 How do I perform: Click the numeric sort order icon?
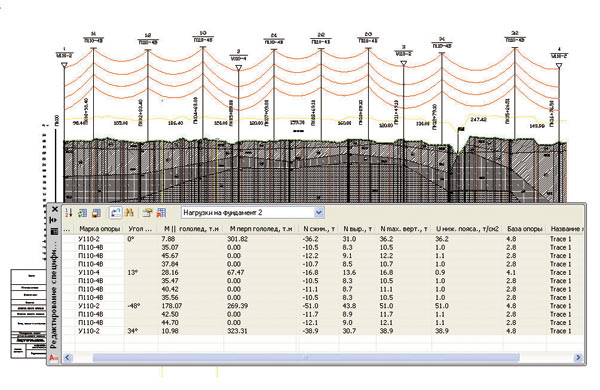(69, 213)
